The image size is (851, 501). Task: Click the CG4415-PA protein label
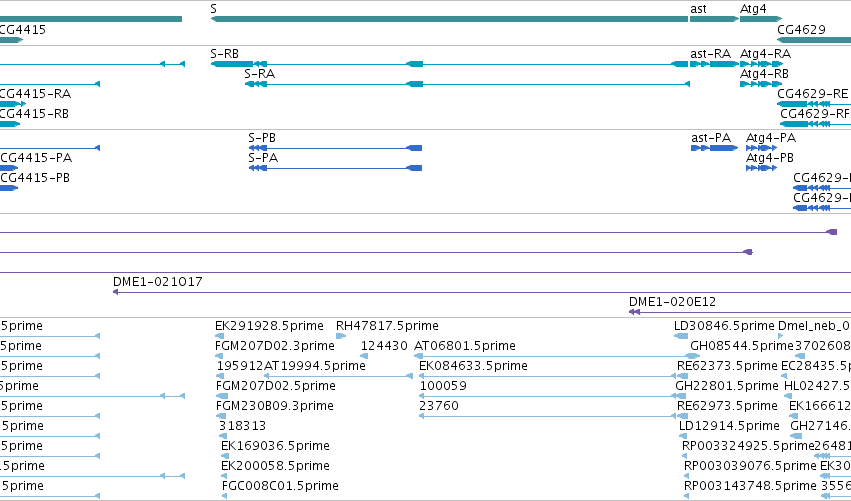click(x=36, y=158)
